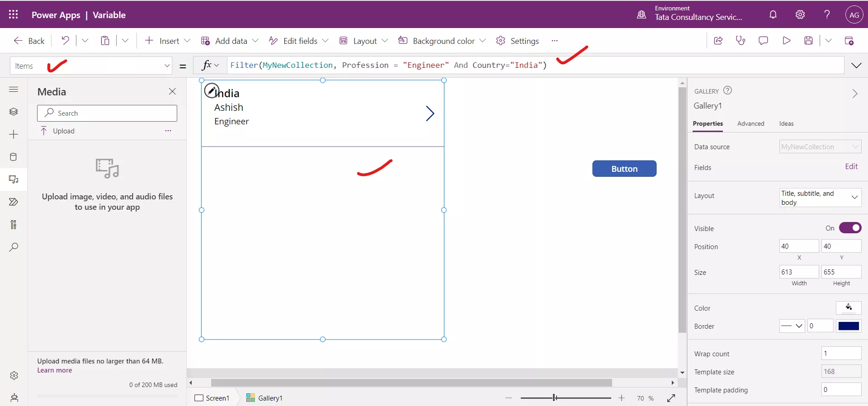Open the help question mark icon
The height and width of the screenshot is (406, 868).
(x=827, y=14)
